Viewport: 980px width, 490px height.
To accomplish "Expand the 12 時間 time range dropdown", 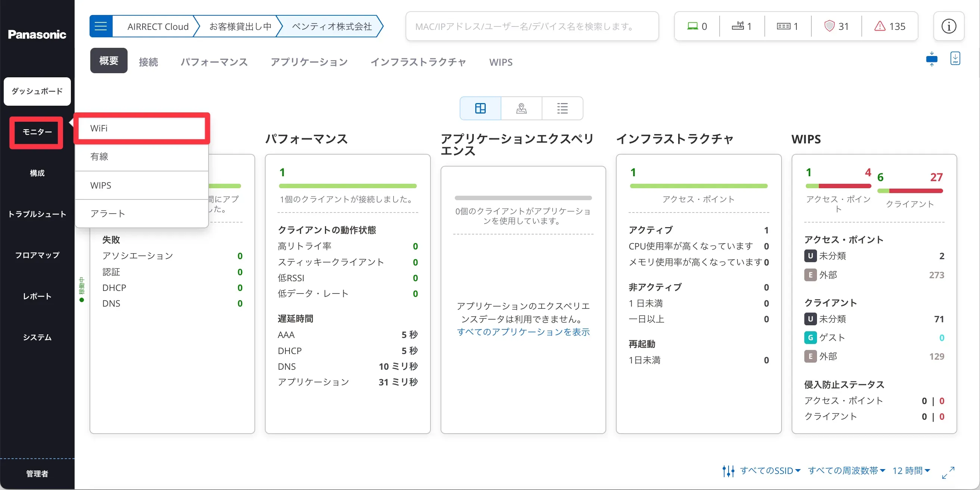I will click(x=911, y=471).
